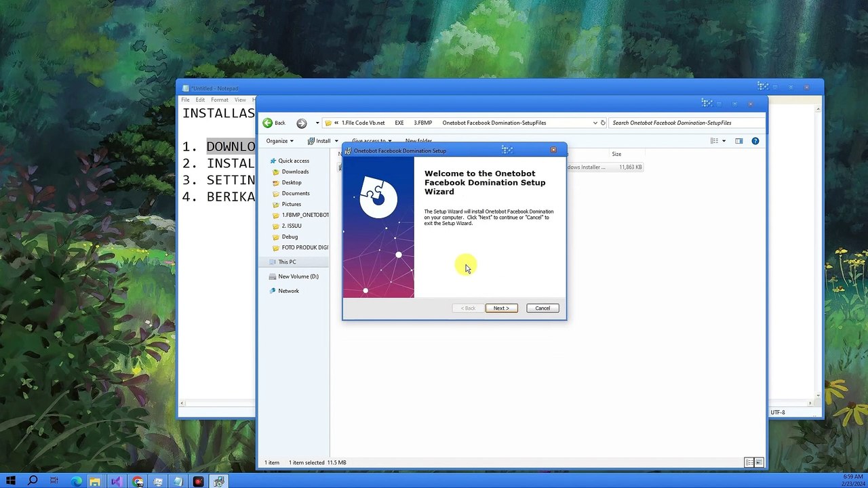Select Network in navigation pane
Image resolution: width=868 pixels, height=488 pixels.
pos(288,291)
